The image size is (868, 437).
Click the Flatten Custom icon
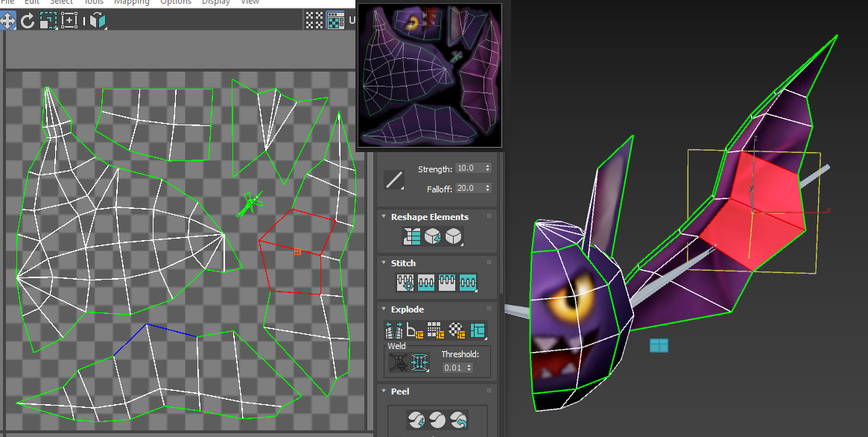coord(478,330)
